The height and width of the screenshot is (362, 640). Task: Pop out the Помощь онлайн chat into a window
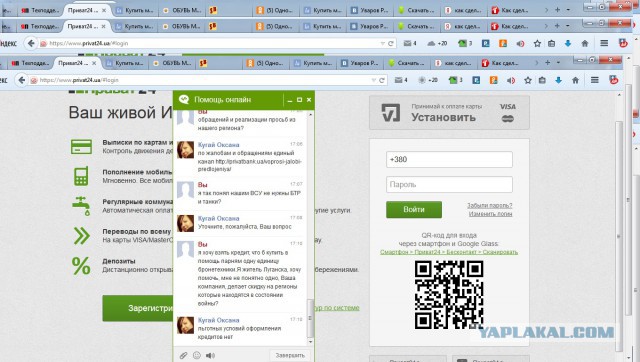click(x=299, y=100)
